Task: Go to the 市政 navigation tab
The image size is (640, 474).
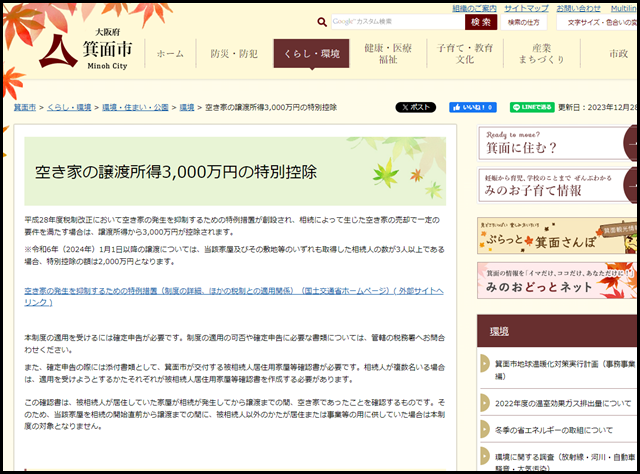Action: tap(618, 53)
